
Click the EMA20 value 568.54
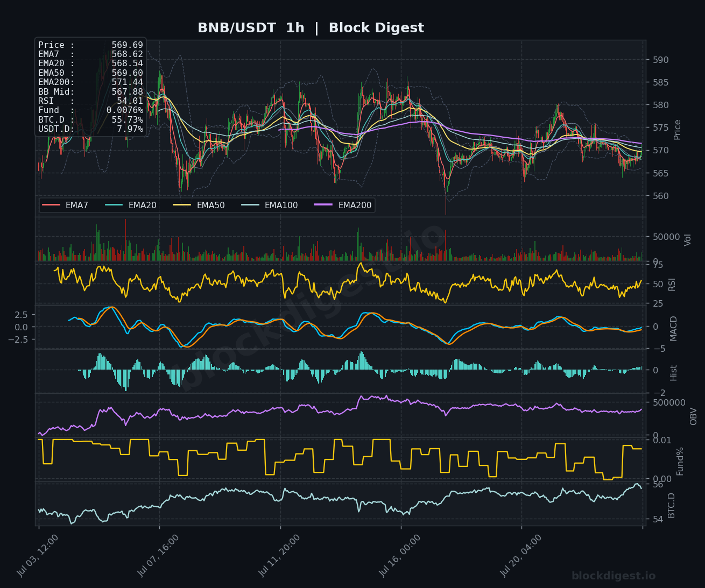click(128, 63)
